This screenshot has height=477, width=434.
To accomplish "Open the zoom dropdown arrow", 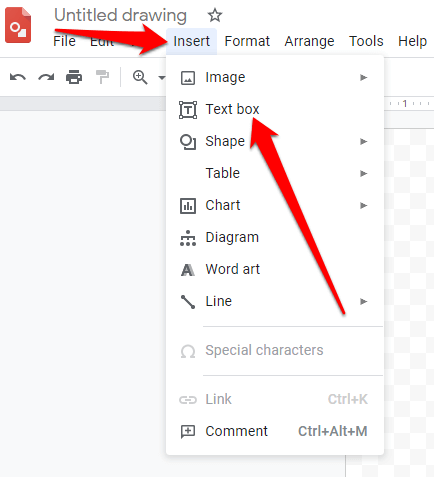I will [162, 78].
